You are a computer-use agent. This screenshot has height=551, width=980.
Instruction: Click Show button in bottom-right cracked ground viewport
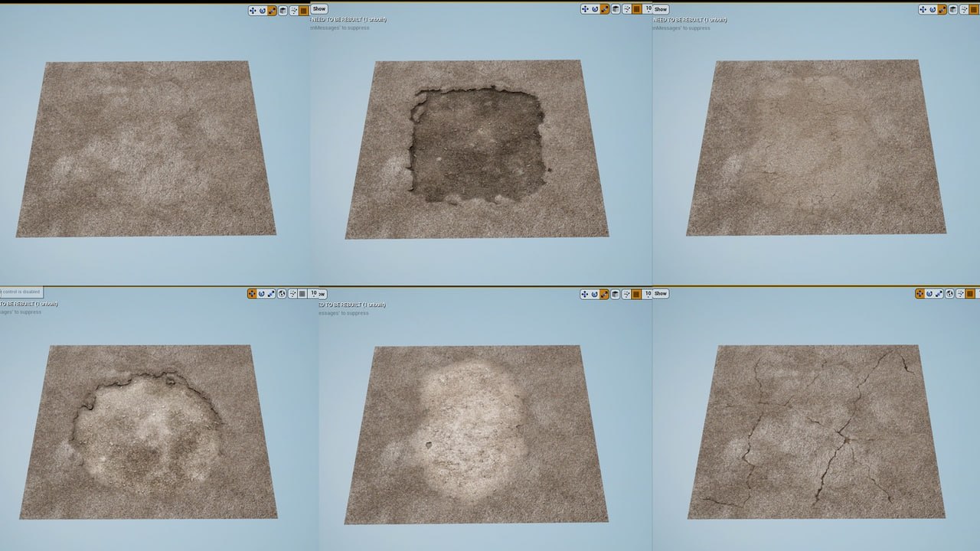tap(661, 293)
